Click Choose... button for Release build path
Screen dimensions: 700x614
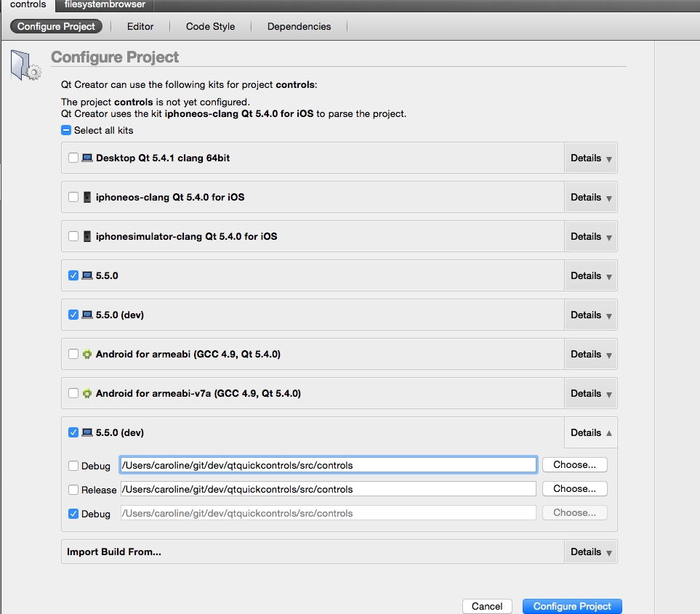[x=574, y=489]
